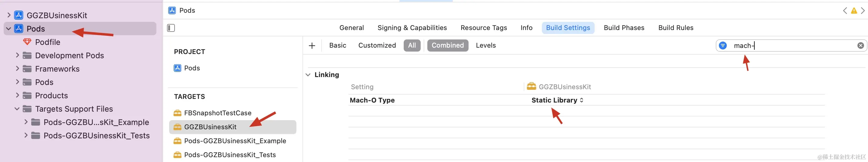Hide the project and targets list sidebar
The height and width of the screenshot is (162, 868).
point(171,28)
